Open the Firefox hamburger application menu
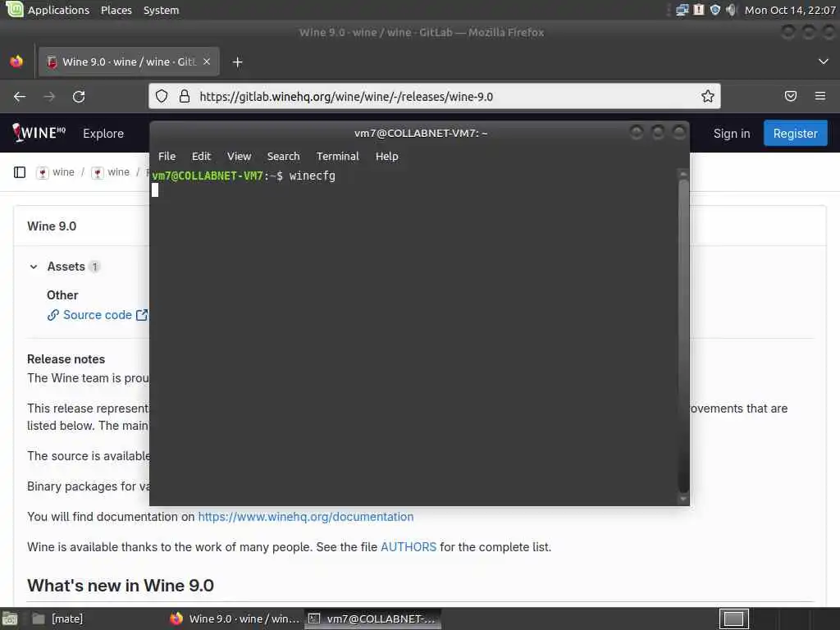Image resolution: width=840 pixels, height=630 pixels. (819, 96)
